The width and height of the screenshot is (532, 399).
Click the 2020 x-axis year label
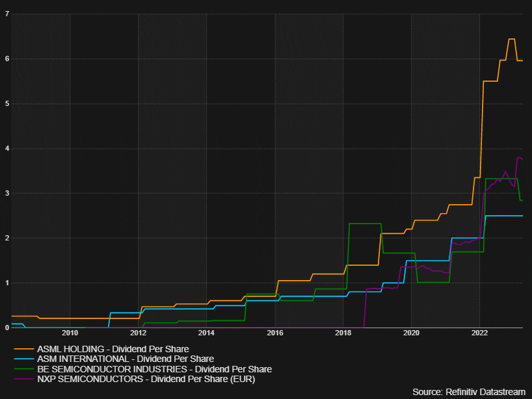coord(411,333)
